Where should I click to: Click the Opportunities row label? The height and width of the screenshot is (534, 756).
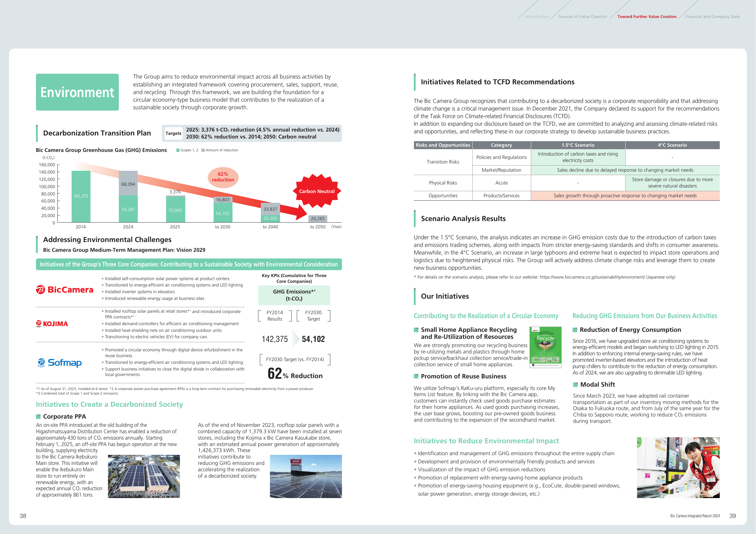click(x=443, y=196)
